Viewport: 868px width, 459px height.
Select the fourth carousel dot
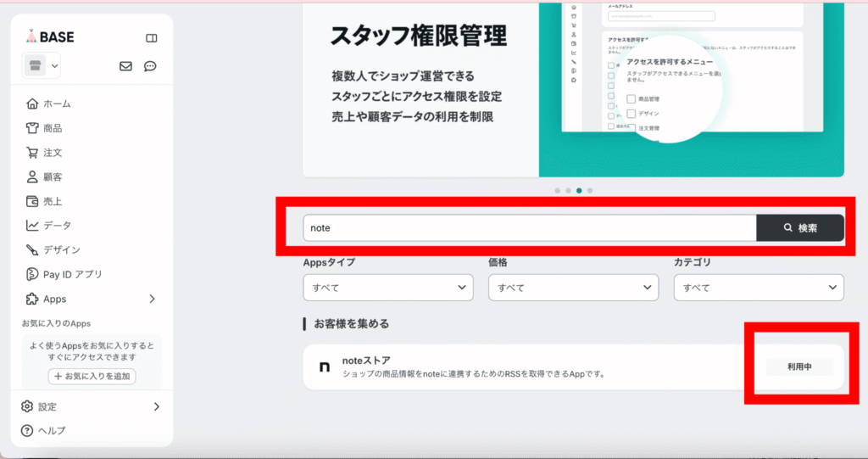[x=590, y=191]
